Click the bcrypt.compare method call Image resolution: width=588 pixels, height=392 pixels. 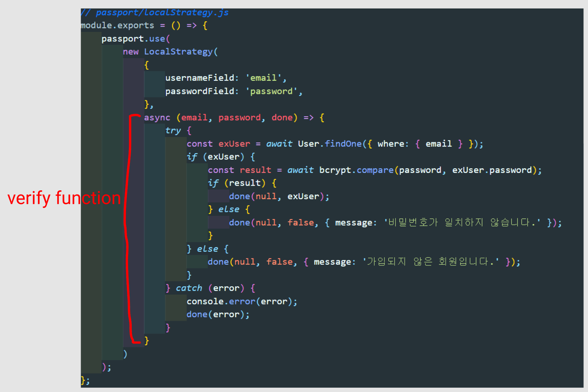(356, 170)
